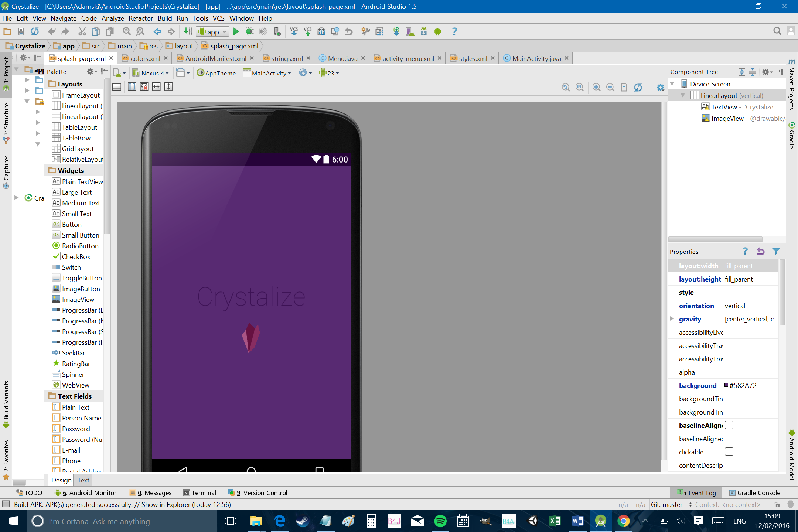The width and height of the screenshot is (798, 532).
Task: Click the background color swatch #582A72
Action: click(726, 385)
